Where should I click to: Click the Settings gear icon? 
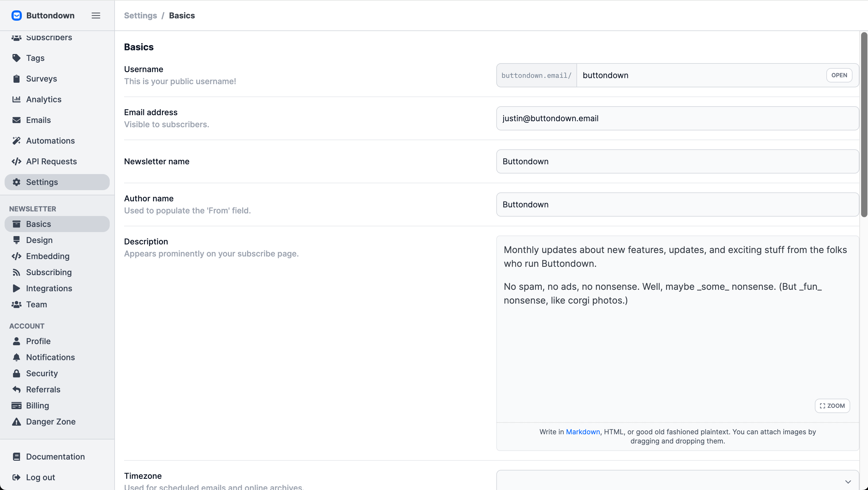16,182
